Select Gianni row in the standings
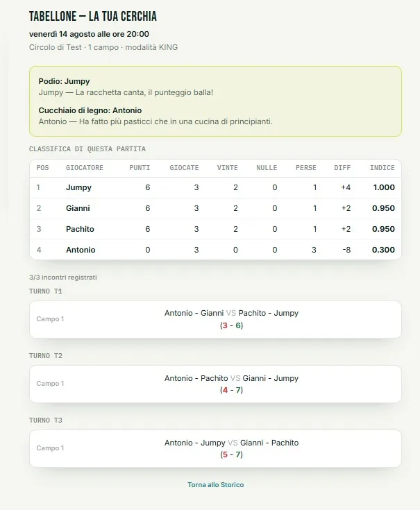 (215, 208)
